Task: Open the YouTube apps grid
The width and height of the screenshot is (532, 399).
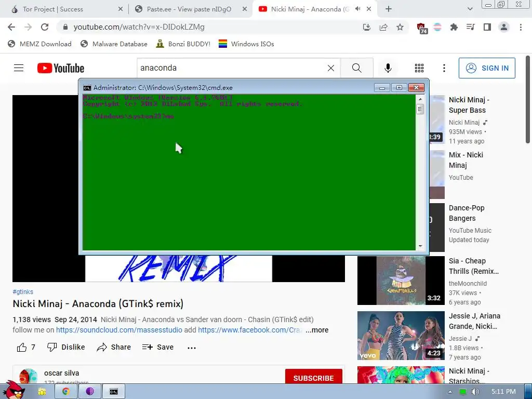Action: 419,68
